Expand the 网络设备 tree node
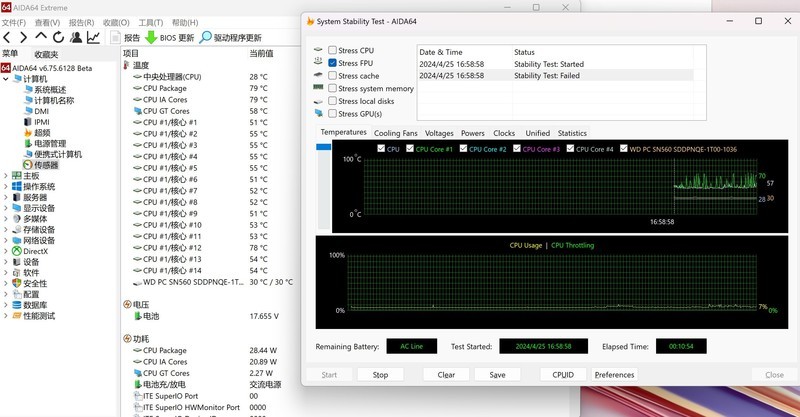 (6, 240)
